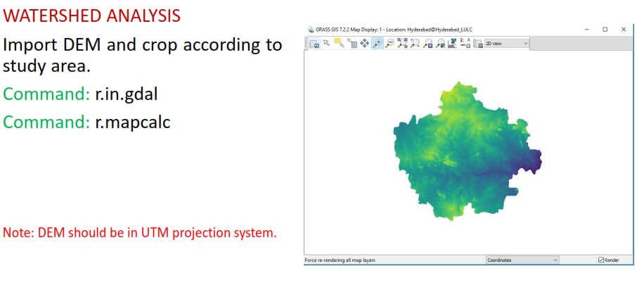Image resolution: width=644 pixels, height=290 pixels.
Task: Pick the Zoom in magnifier tool
Action: tap(378, 44)
